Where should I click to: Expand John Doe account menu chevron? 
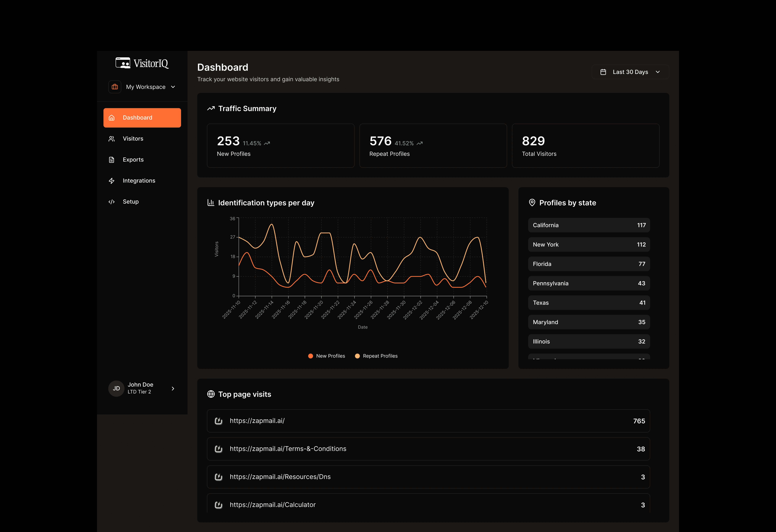coord(173,388)
